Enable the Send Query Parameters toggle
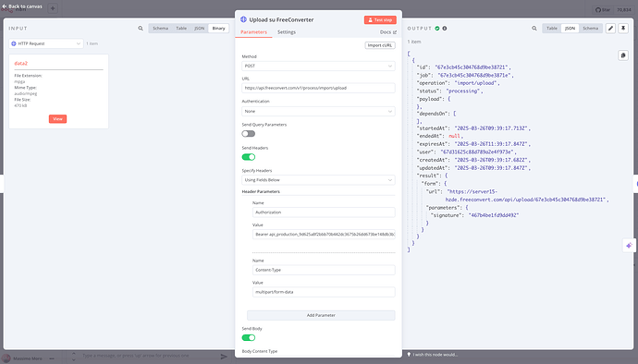The width and height of the screenshot is (638, 364). pos(248,134)
